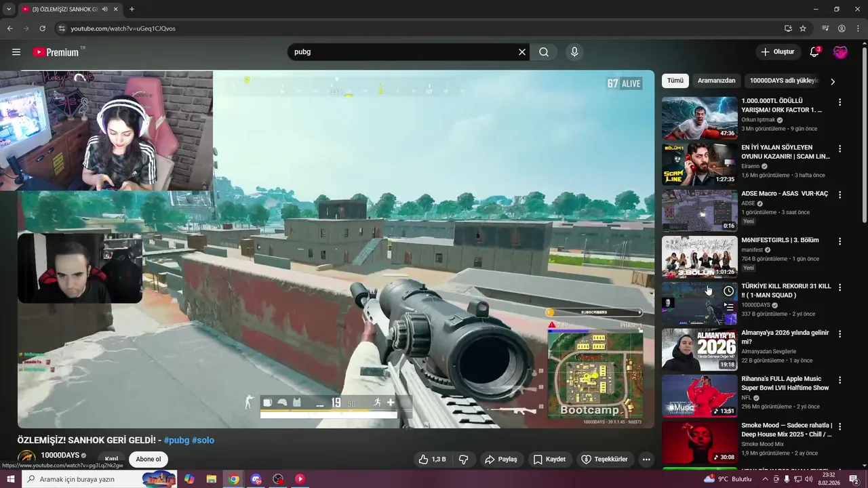Click the Katıl join button
The height and width of the screenshot is (488, 868).
coord(111,459)
